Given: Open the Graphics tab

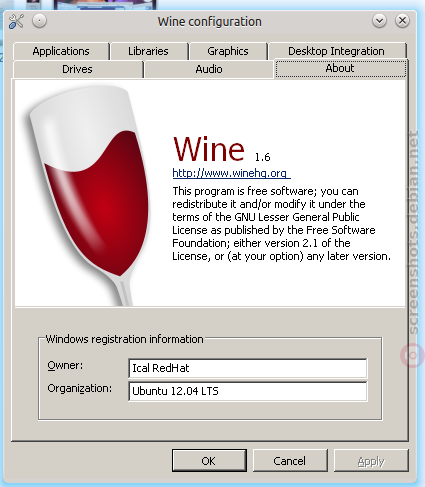Looking at the screenshot, I should 228,51.
